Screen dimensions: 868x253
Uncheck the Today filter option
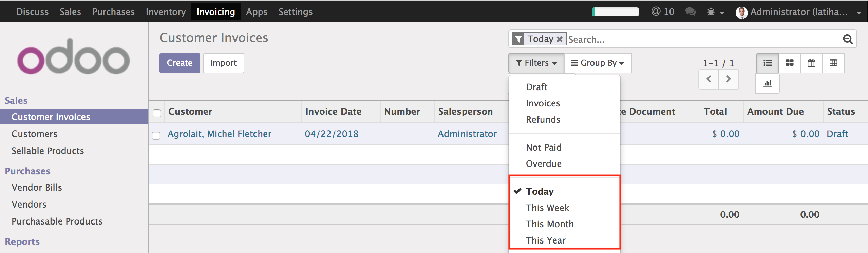pyautogui.click(x=540, y=191)
